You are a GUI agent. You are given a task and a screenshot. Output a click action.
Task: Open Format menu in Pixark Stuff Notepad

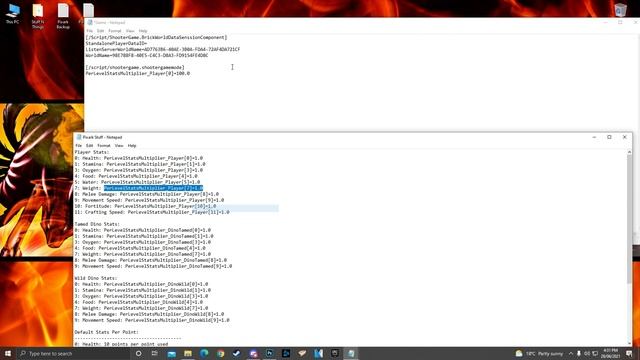tap(104, 145)
